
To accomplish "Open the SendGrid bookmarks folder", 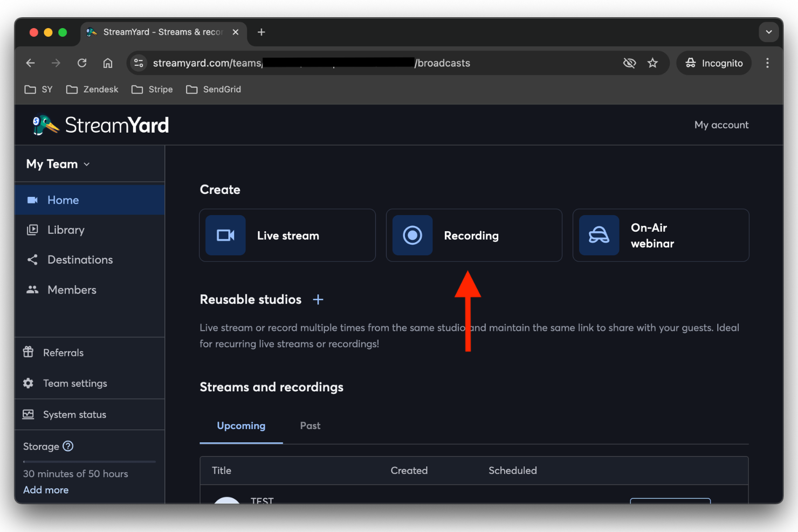I will (x=214, y=89).
